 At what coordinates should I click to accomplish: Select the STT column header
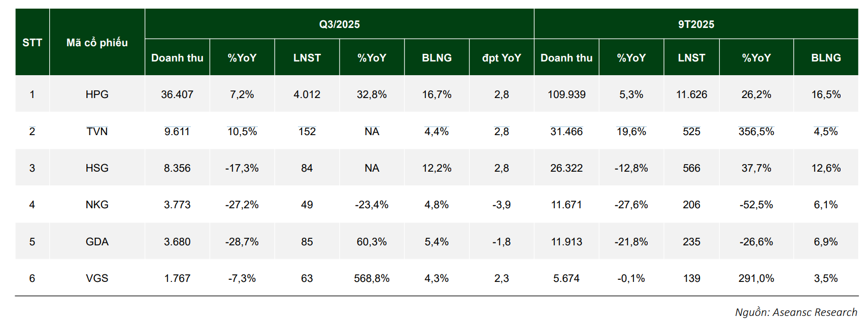32,43
